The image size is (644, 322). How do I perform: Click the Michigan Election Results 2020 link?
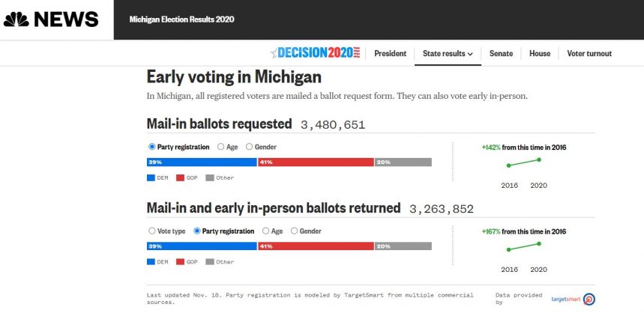click(181, 19)
